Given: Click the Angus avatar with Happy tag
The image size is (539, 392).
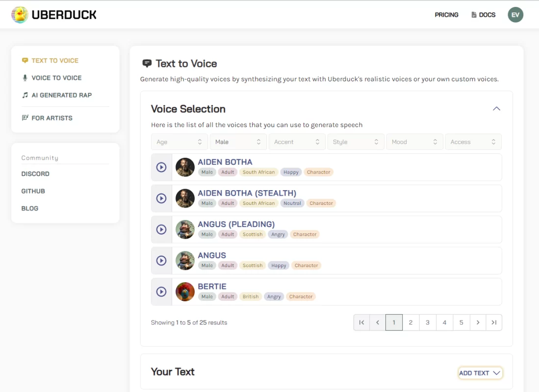Looking at the screenshot, I should click(x=185, y=260).
